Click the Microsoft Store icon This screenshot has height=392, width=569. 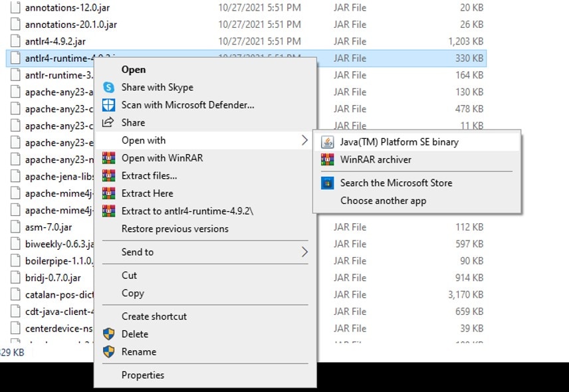(x=327, y=183)
